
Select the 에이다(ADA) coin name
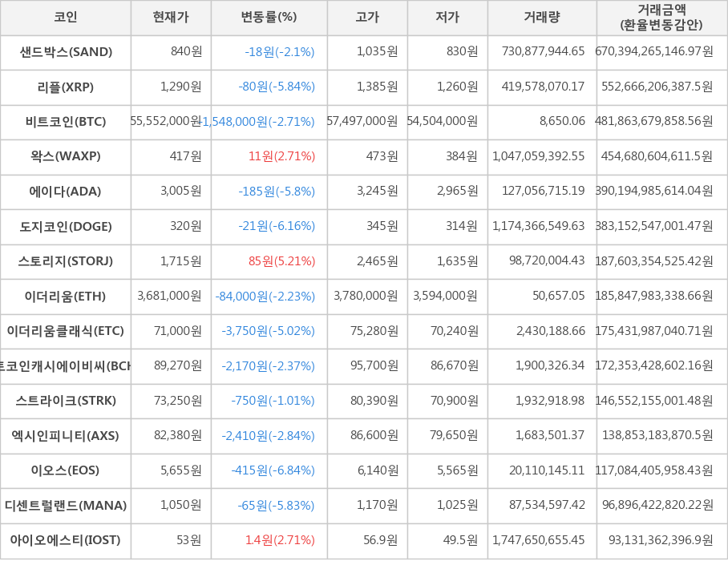pyautogui.click(x=66, y=192)
